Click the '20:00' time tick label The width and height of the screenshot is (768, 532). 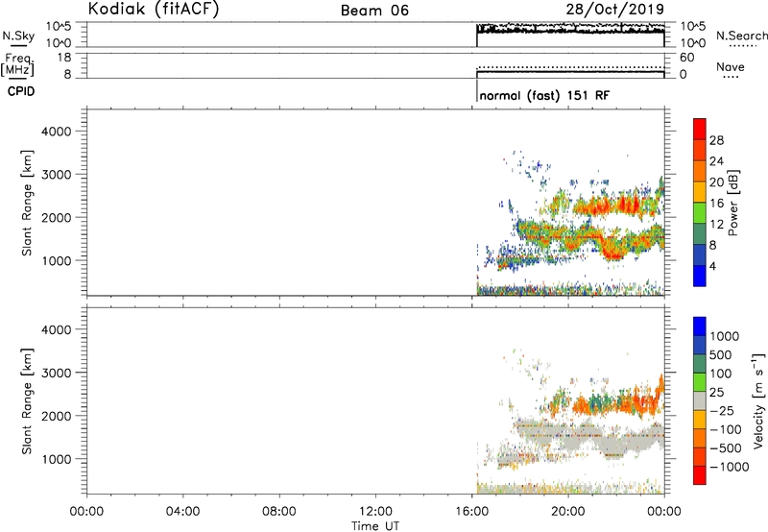tap(568, 512)
